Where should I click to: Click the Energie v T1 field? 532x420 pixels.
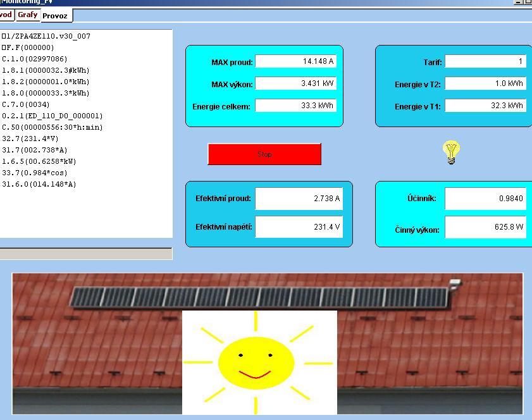click(486, 106)
